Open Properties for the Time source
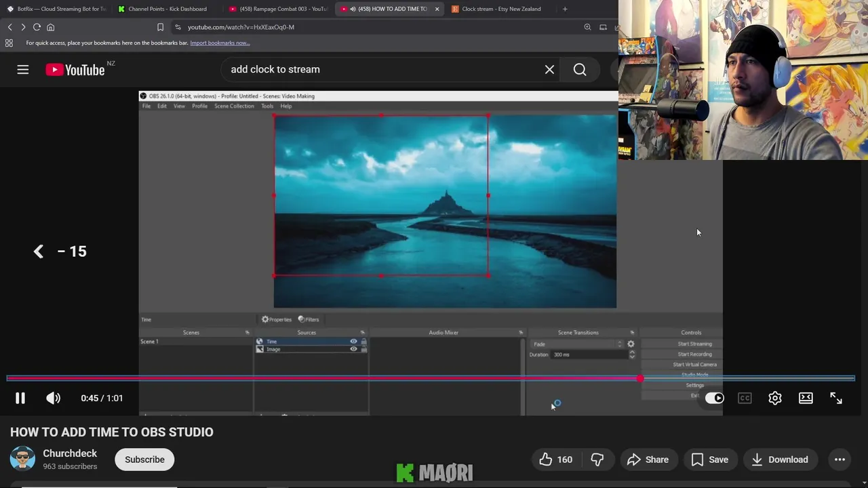868x488 pixels. coord(277,319)
